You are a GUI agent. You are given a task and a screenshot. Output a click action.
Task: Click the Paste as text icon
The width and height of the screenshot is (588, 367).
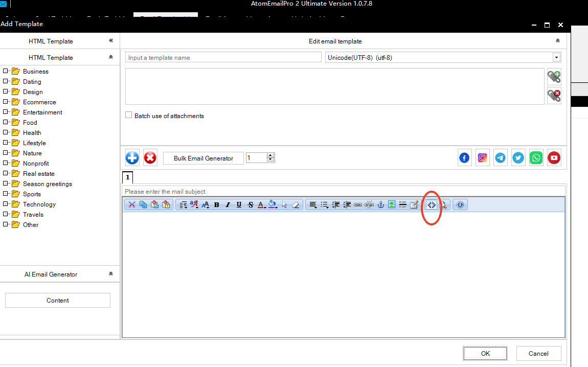click(x=166, y=204)
